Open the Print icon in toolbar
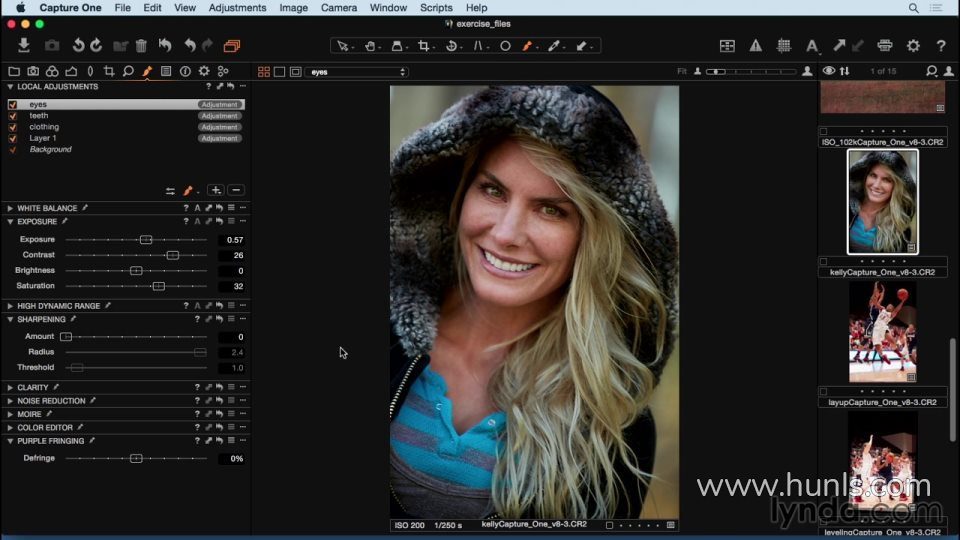 [x=885, y=45]
